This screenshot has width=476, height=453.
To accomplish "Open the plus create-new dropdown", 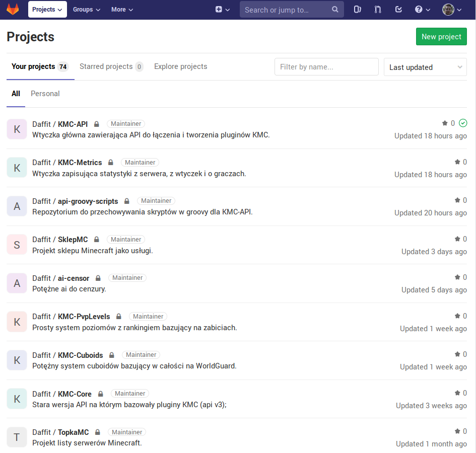I will [x=222, y=10].
